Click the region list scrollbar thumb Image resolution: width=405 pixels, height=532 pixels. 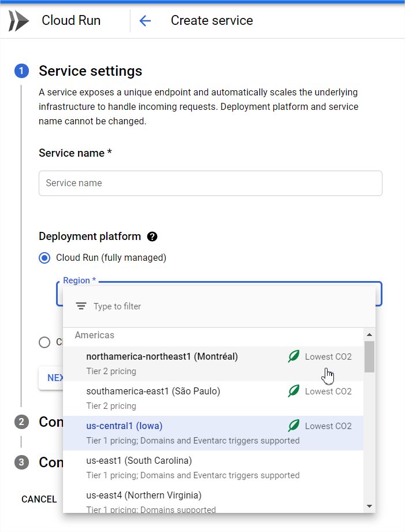tap(369, 357)
